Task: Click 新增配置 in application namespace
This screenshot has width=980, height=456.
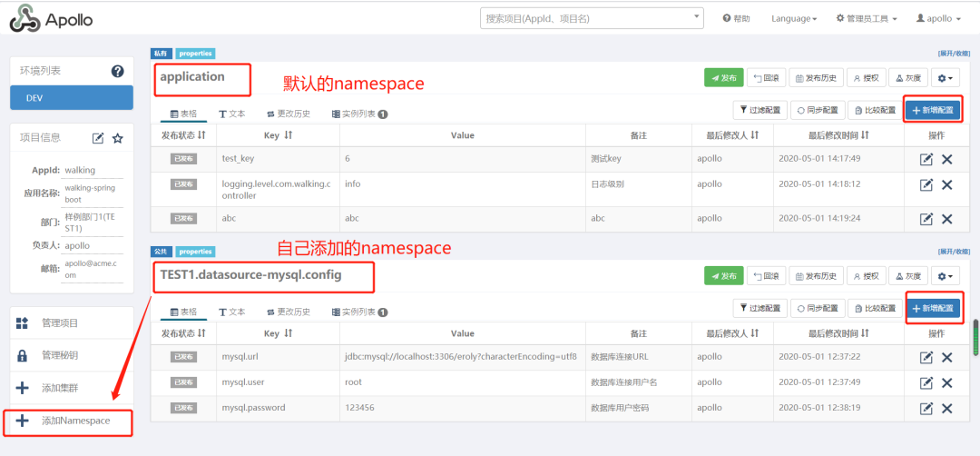Action: [x=933, y=110]
